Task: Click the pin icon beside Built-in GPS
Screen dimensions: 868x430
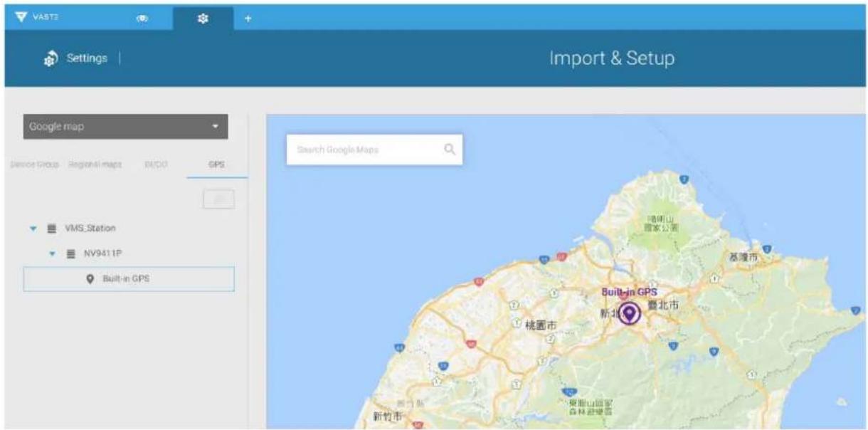Action: pos(90,279)
